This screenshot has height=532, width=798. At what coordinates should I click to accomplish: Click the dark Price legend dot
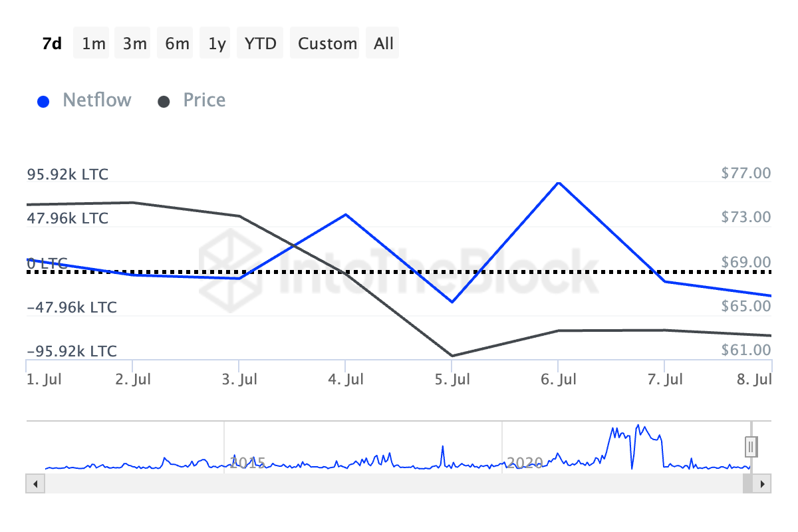164,102
